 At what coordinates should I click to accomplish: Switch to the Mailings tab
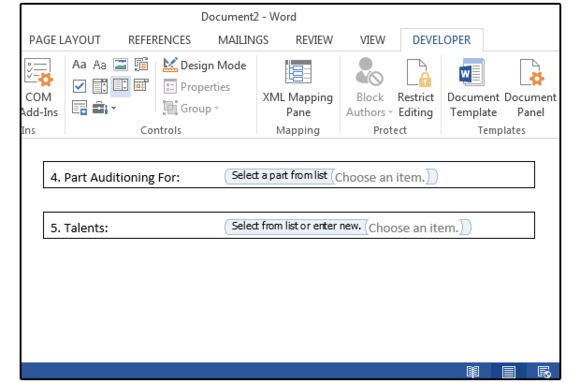pos(243,40)
